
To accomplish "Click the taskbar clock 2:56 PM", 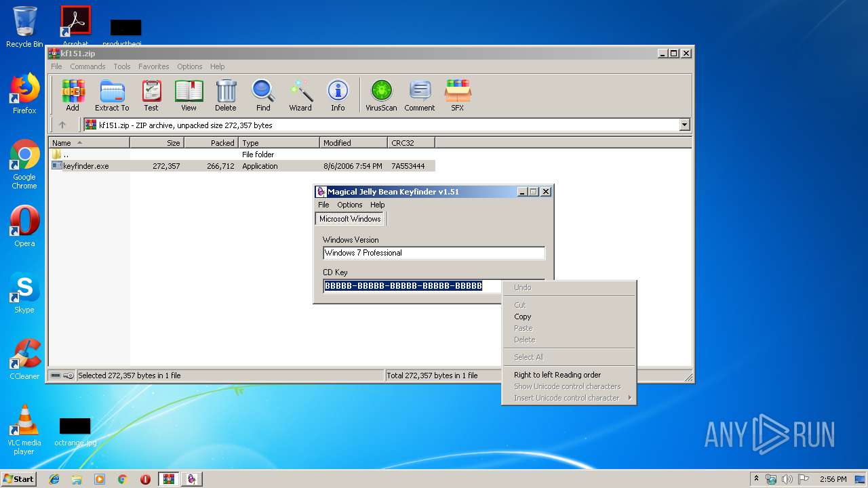I will point(833,479).
